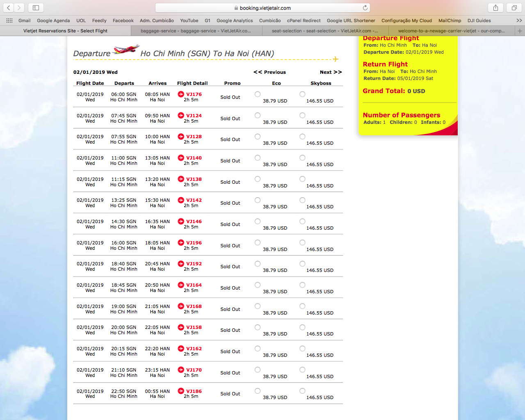Expand hidden bookmarks with the double chevron

click(519, 21)
